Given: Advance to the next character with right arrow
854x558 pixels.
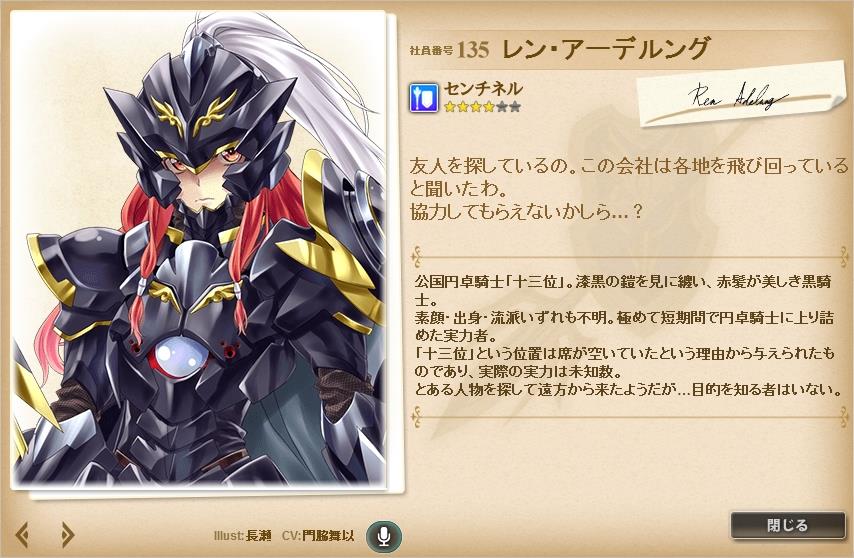Looking at the screenshot, I should tap(67, 535).
